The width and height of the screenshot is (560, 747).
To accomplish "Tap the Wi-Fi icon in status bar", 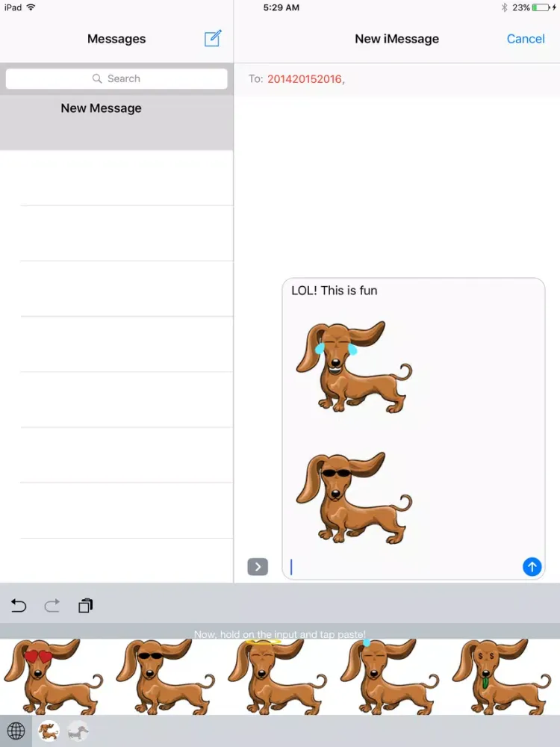I will tap(31, 7).
